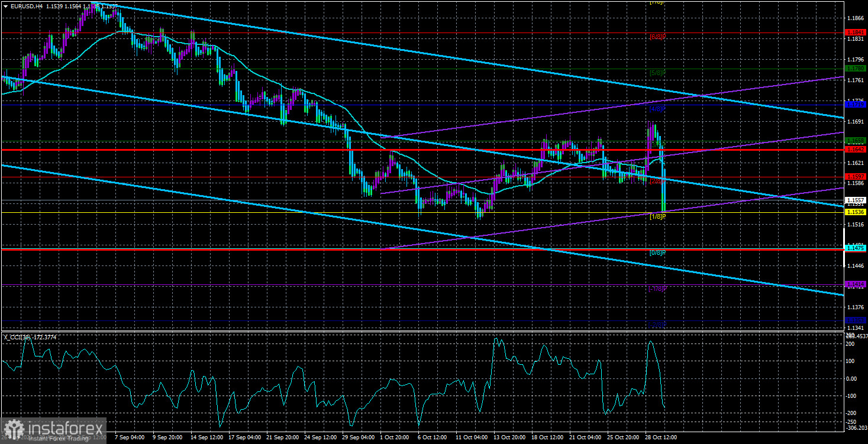Open the chart menu triangle beside EURUSD,H4
Screen dimensions: 868x444
click(5, 6)
